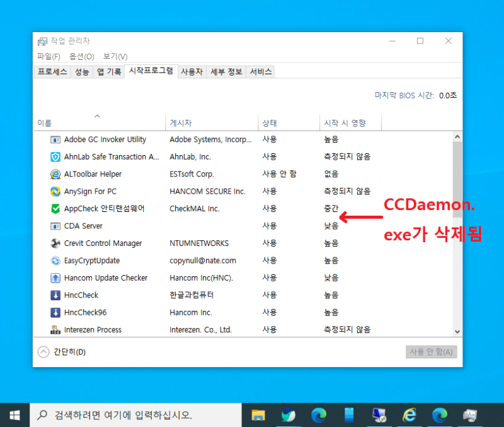Open the 옵션 menu
Image resolution: width=504 pixels, height=427 pixels.
pos(81,56)
